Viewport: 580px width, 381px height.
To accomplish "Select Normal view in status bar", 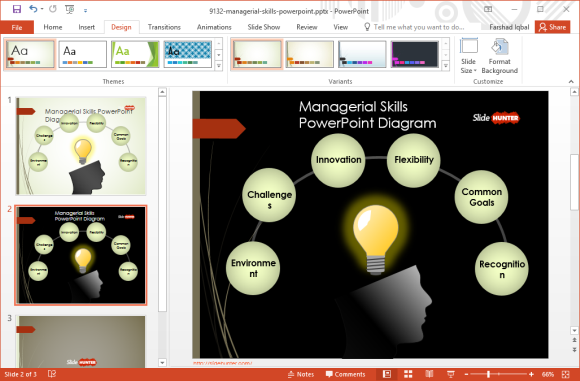I will (387, 374).
